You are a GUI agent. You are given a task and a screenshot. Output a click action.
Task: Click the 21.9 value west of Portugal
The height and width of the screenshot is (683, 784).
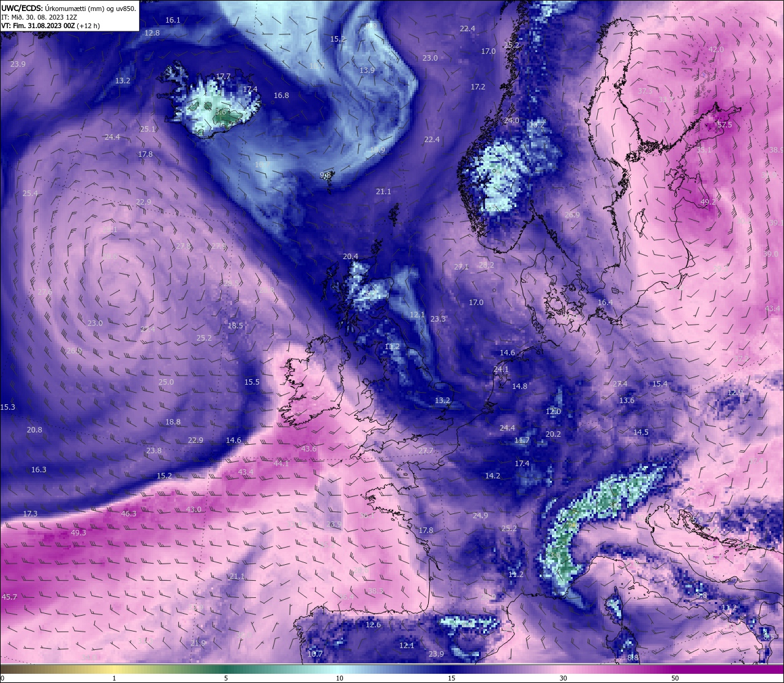pos(198,643)
